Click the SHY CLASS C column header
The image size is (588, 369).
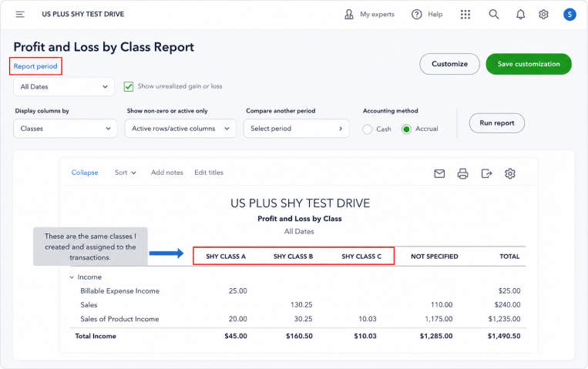[x=361, y=257]
